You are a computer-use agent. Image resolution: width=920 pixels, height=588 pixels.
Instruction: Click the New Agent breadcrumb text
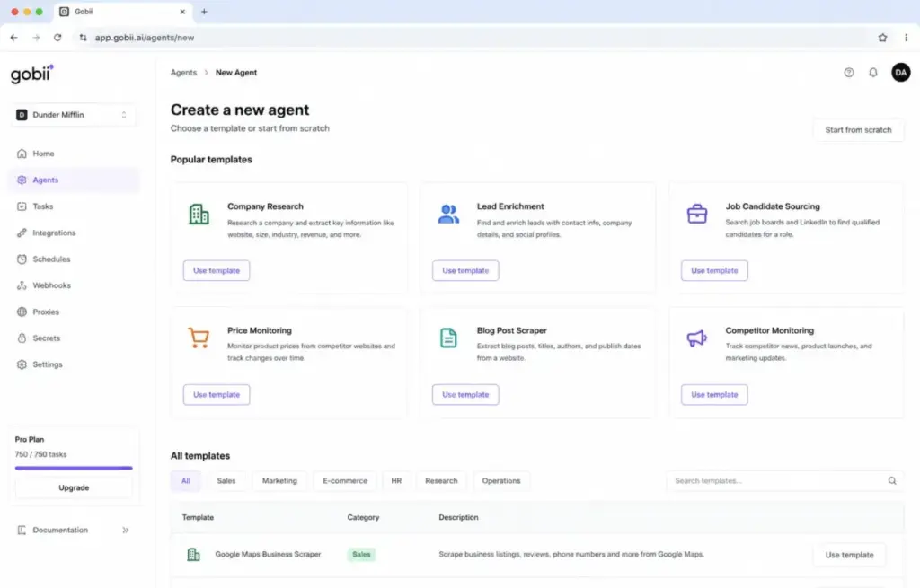coord(236,73)
